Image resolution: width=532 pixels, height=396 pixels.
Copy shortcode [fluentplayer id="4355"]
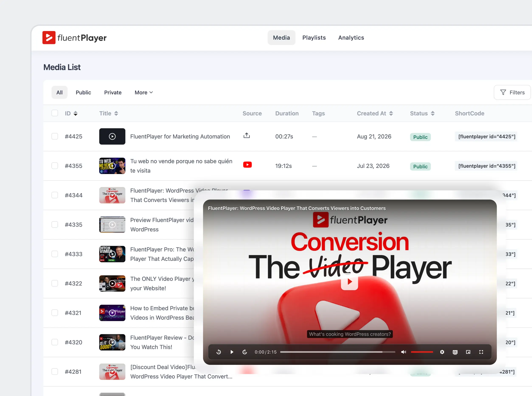click(486, 166)
